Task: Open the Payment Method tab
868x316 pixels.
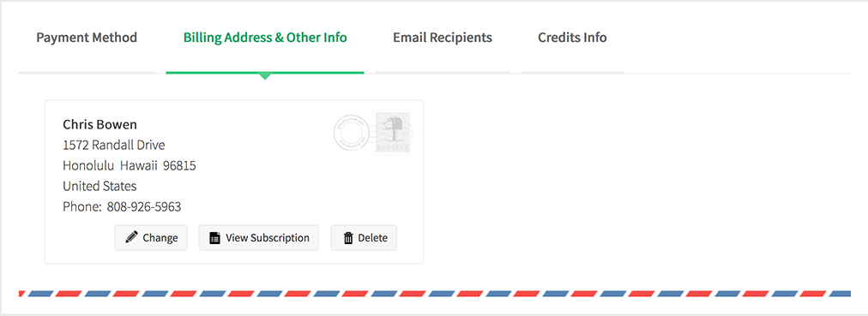Action: pos(87,38)
